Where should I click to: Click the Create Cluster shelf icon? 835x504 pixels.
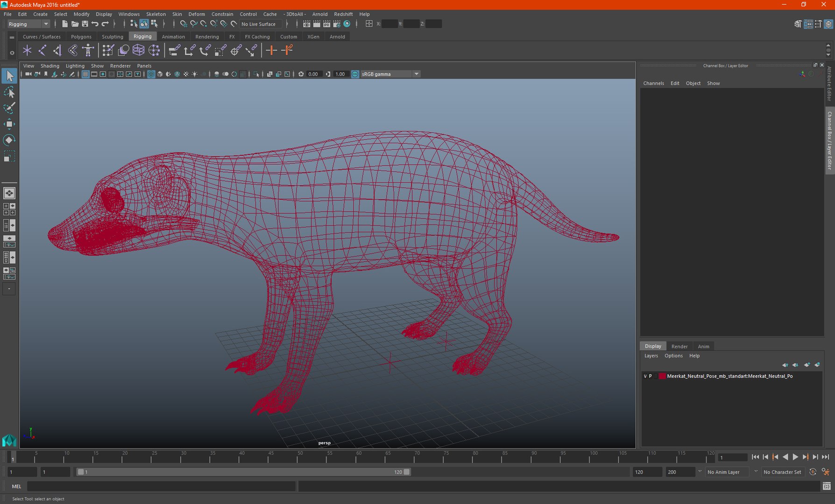click(x=154, y=50)
